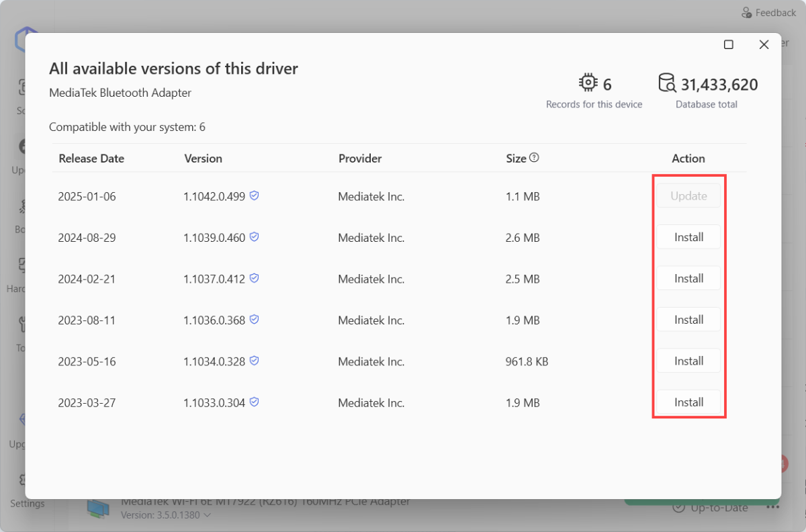This screenshot has height=532, width=806.
Task: Select the 2025-01-06 release date cell
Action: click(x=87, y=197)
